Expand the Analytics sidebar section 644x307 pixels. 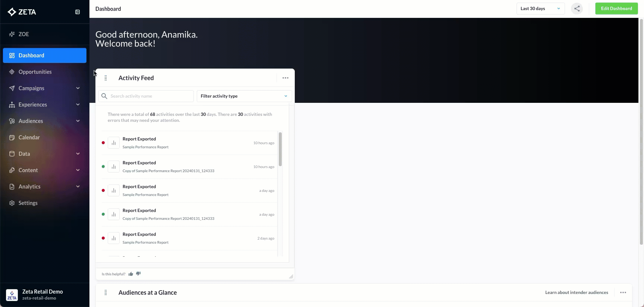45,187
